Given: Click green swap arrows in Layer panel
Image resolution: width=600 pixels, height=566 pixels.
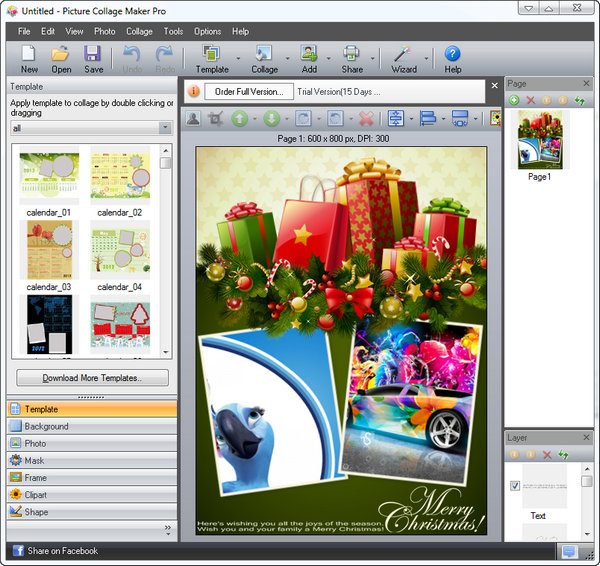Looking at the screenshot, I should click(563, 455).
